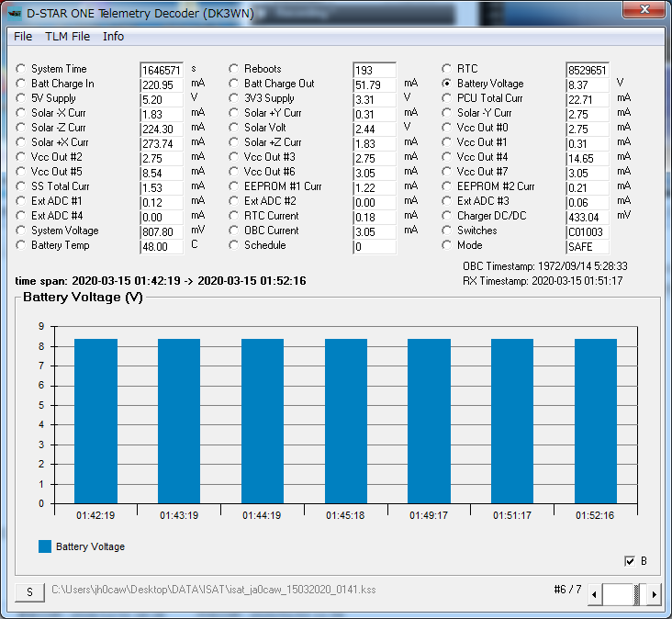Viewport: 672px width, 619px height.
Task: Select the RTC radio button
Action: [x=446, y=69]
